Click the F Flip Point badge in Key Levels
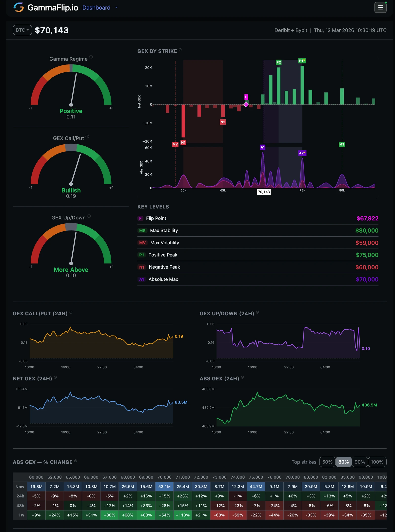Viewport: 395px width, 532px height. tap(140, 218)
